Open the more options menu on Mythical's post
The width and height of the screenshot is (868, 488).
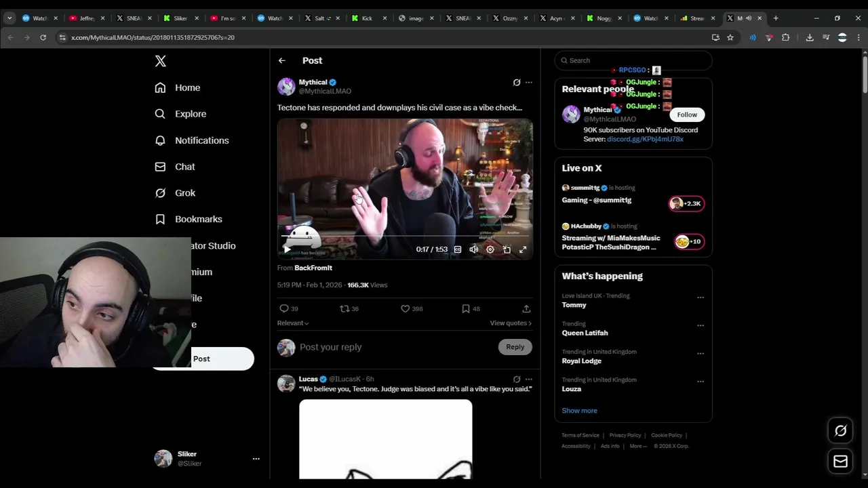[x=529, y=83]
